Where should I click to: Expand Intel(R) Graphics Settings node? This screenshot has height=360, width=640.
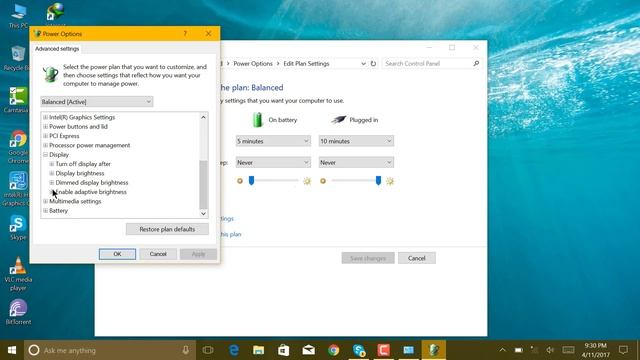coord(45,117)
